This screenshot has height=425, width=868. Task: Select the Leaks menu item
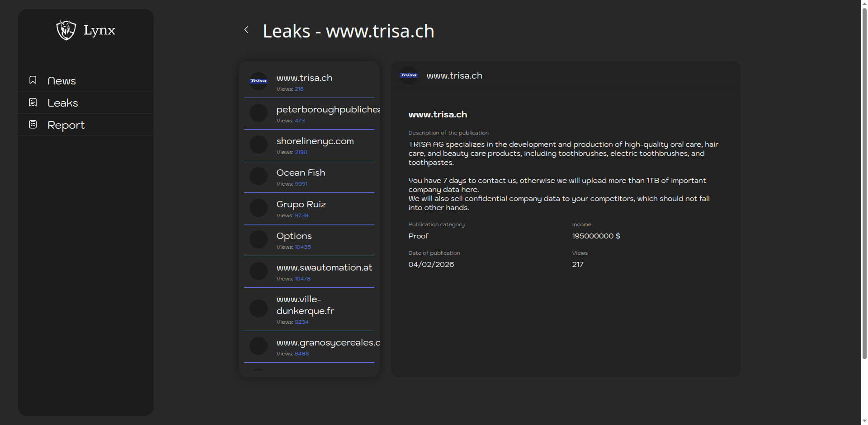point(63,103)
